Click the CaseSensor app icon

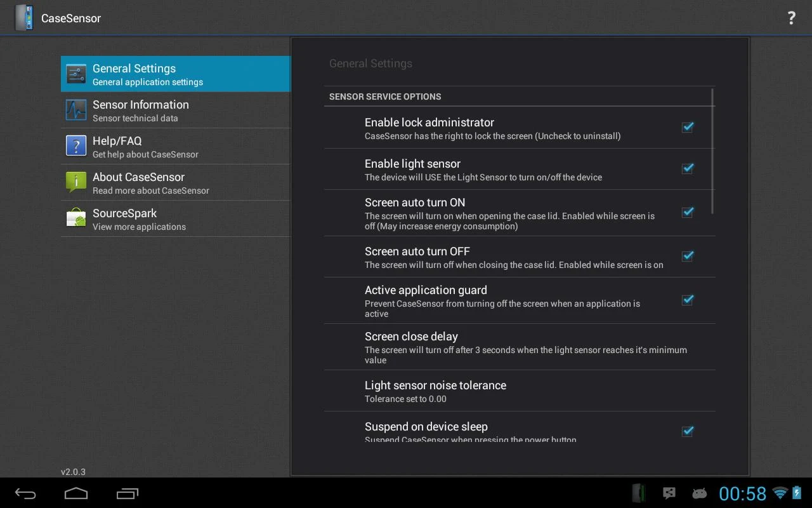coord(24,18)
